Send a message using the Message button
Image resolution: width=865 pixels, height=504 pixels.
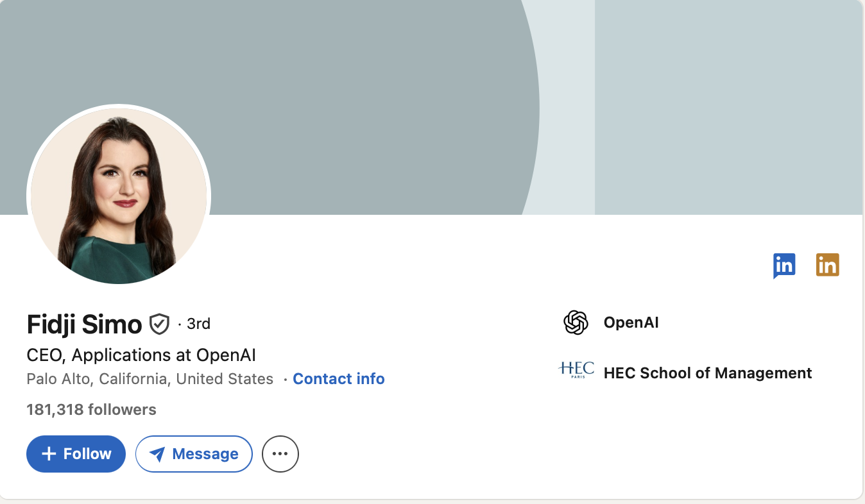[194, 454]
